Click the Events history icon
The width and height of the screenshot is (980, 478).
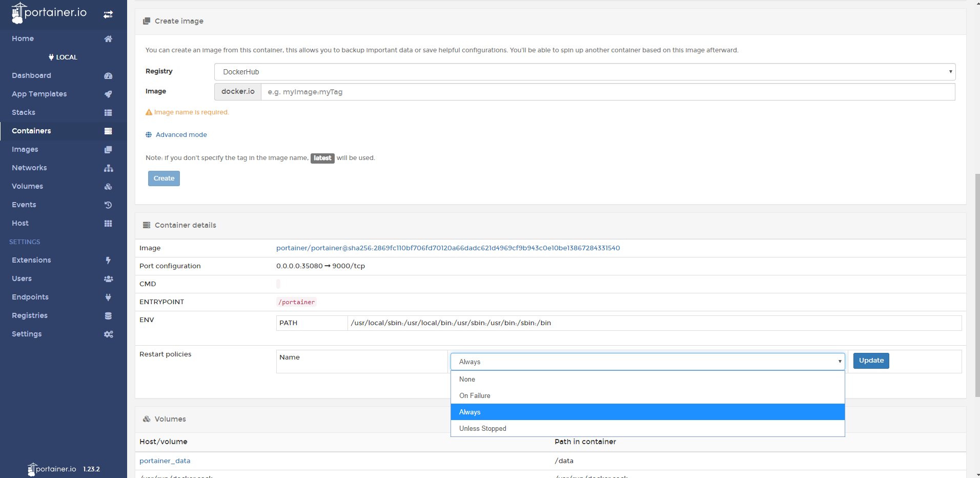[108, 205]
